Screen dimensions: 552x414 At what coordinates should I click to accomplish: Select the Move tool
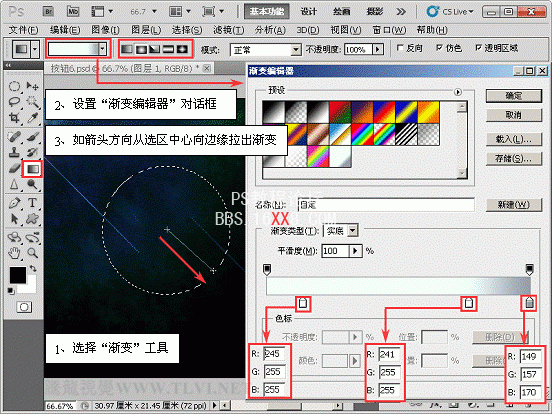pos(33,86)
